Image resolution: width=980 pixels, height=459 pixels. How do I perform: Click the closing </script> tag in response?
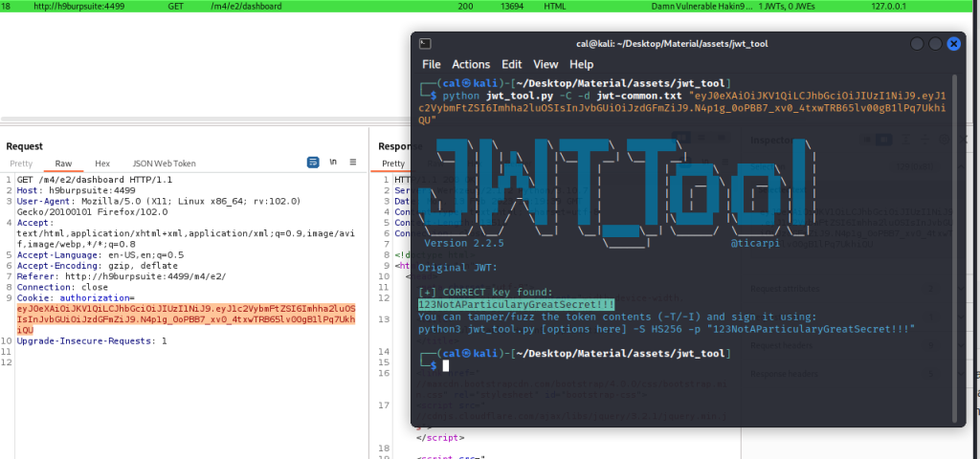440,437
